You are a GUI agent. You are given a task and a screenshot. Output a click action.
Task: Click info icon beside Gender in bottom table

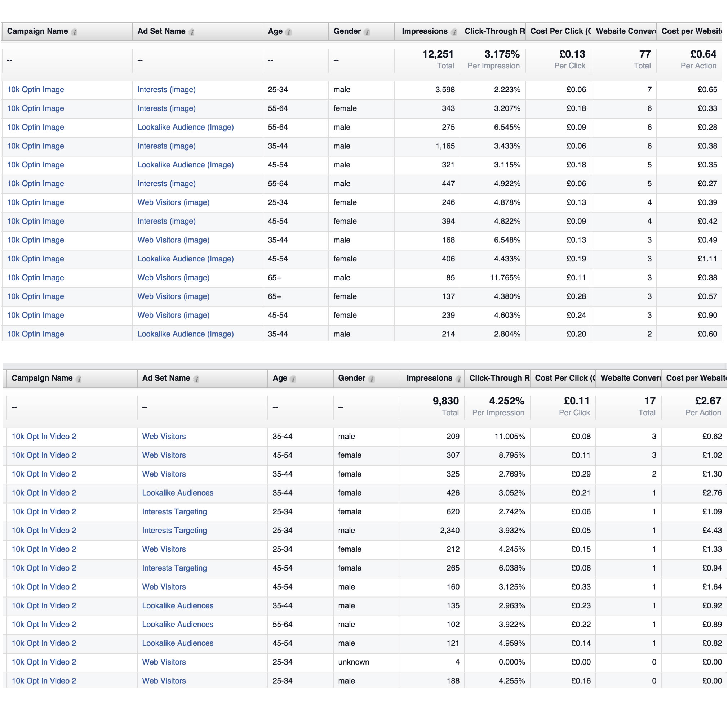(372, 379)
